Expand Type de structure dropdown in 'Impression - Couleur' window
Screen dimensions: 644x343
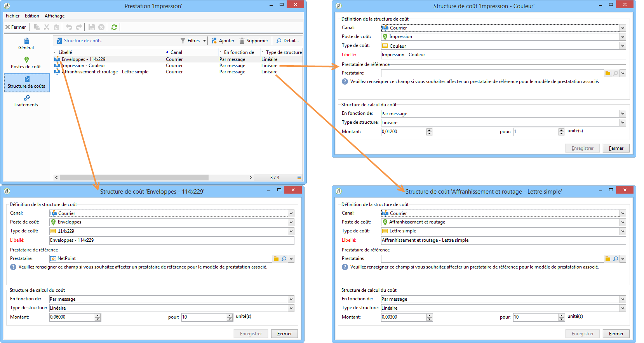click(623, 123)
